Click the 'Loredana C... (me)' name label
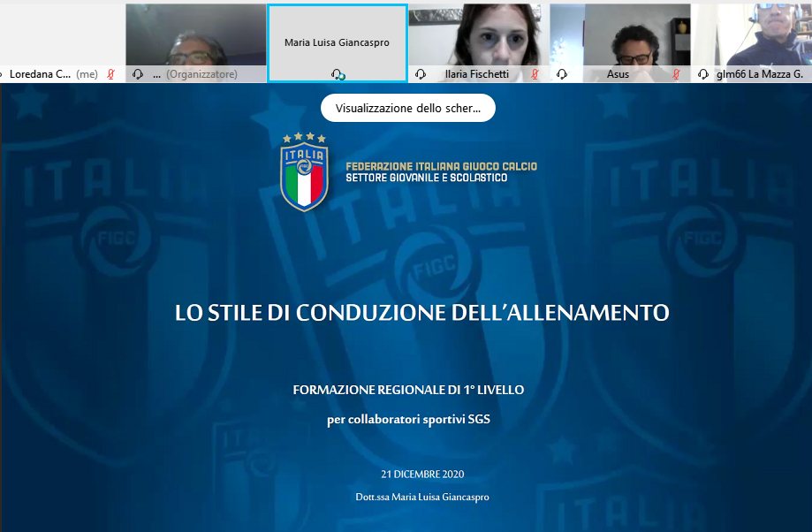The image size is (812, 532). click(x=53, y=74)
